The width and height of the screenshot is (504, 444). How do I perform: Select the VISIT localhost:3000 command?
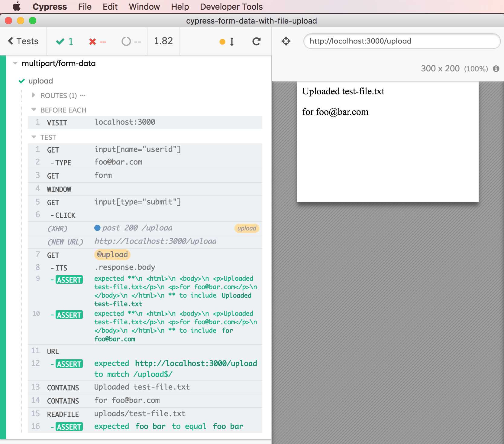coord(145,122)
